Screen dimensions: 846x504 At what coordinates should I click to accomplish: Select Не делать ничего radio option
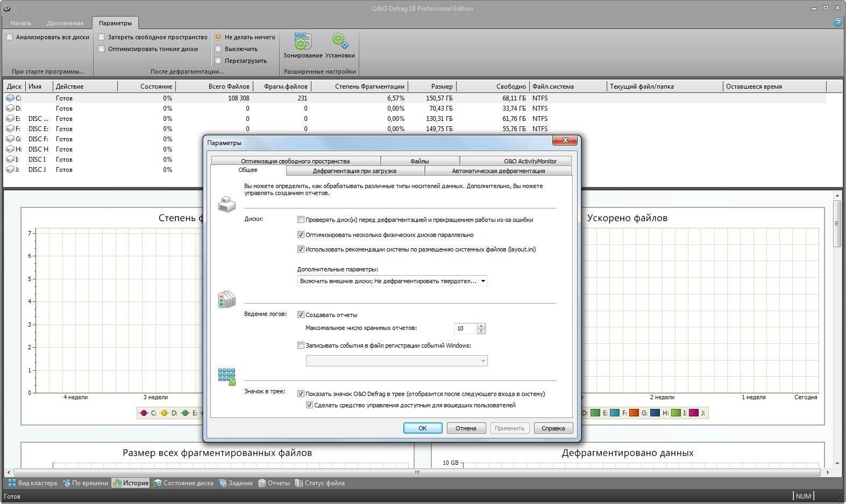coord(218,37)
